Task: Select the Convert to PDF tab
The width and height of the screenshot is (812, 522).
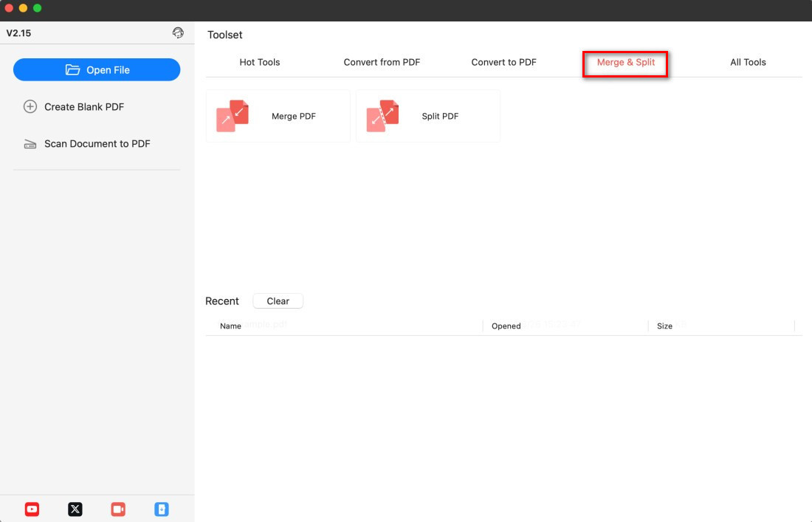Action: pos(503,63)
